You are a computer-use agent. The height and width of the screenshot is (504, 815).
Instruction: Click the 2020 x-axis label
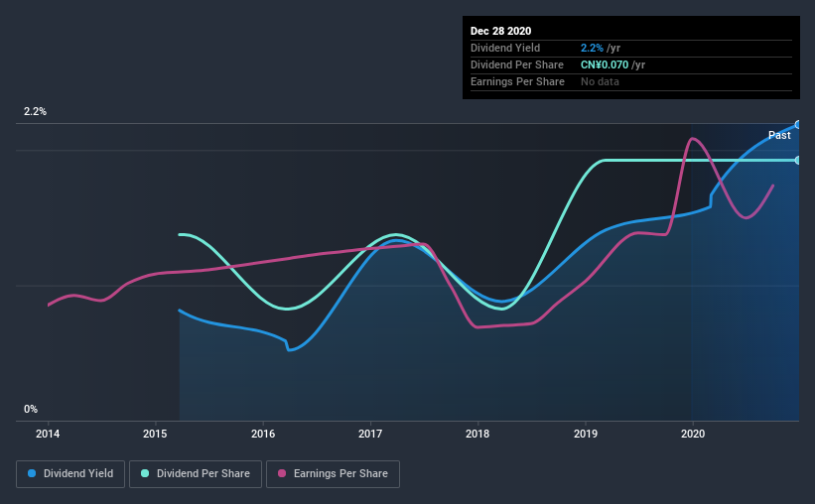[693, 434]
